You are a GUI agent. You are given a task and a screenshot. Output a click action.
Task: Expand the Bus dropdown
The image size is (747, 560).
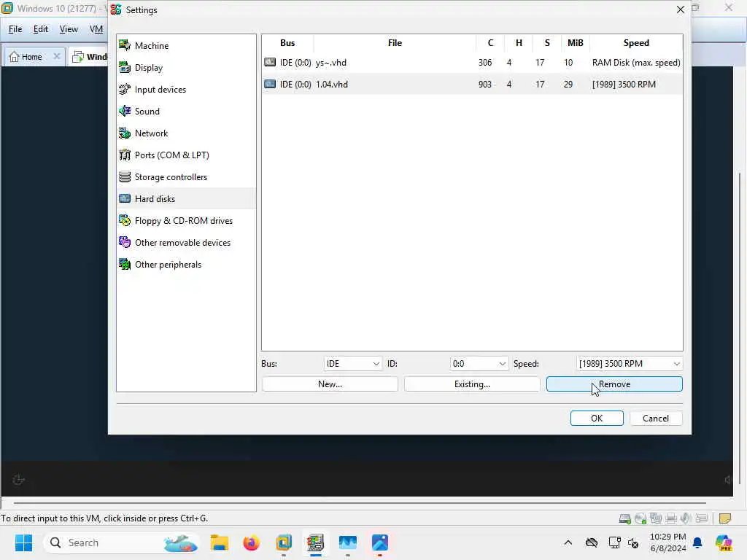point(352,364)
